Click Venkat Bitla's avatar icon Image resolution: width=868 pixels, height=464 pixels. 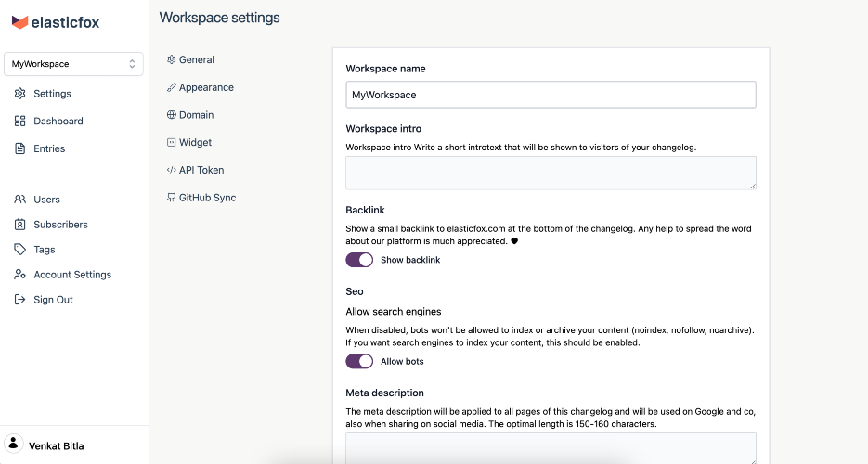click(14, 444)
